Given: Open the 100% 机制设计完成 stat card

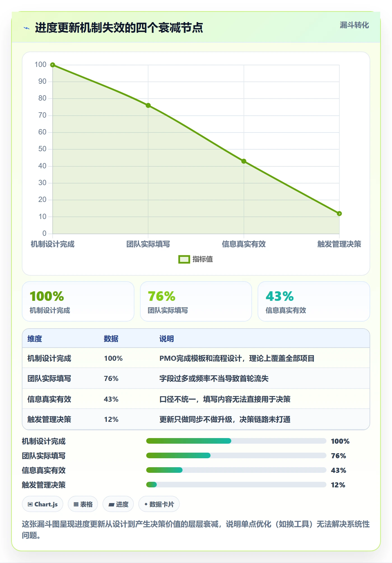Looking at the screenshot, I should (x=78, y=301).
